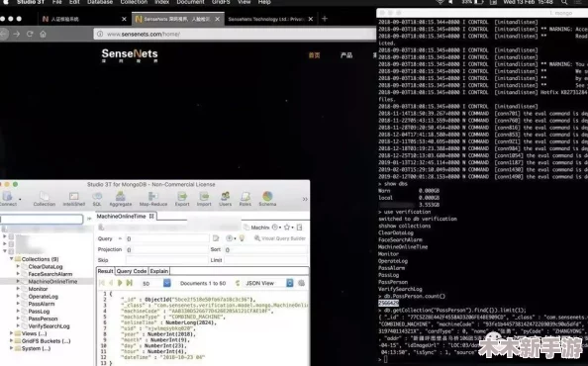Image resolution: width=588 pixels, height=366 pixels.
Task: Click the Collection toolbar icon
Action: 45,199
